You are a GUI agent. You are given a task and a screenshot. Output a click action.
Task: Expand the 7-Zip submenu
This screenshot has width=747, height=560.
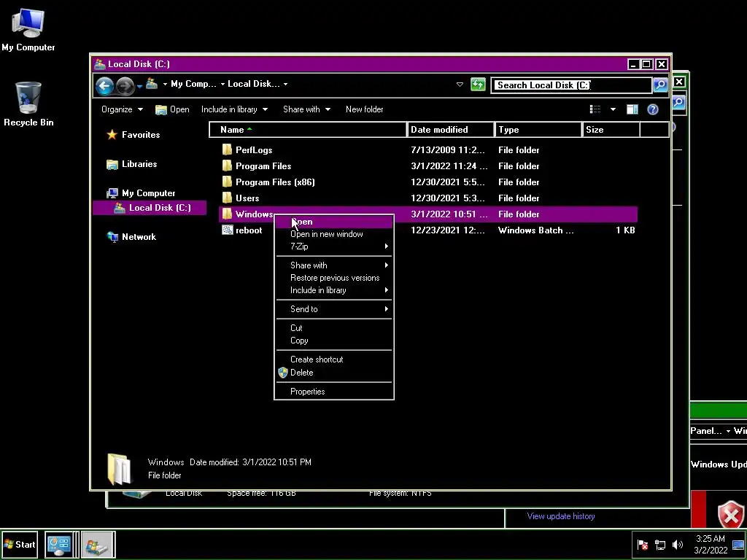click(x=334, y=246)
